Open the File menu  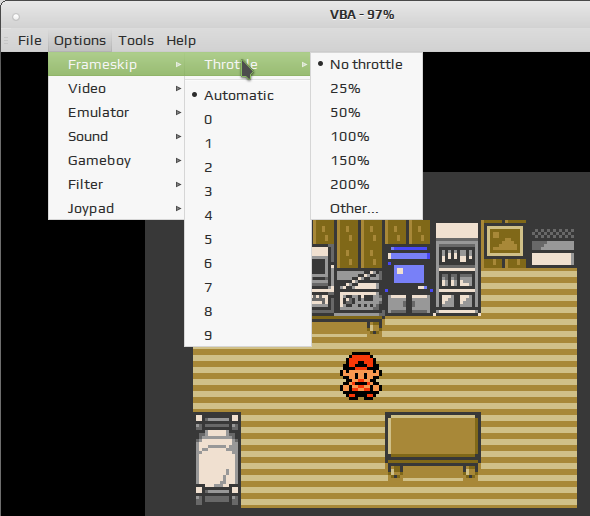[x=29, y=40]
